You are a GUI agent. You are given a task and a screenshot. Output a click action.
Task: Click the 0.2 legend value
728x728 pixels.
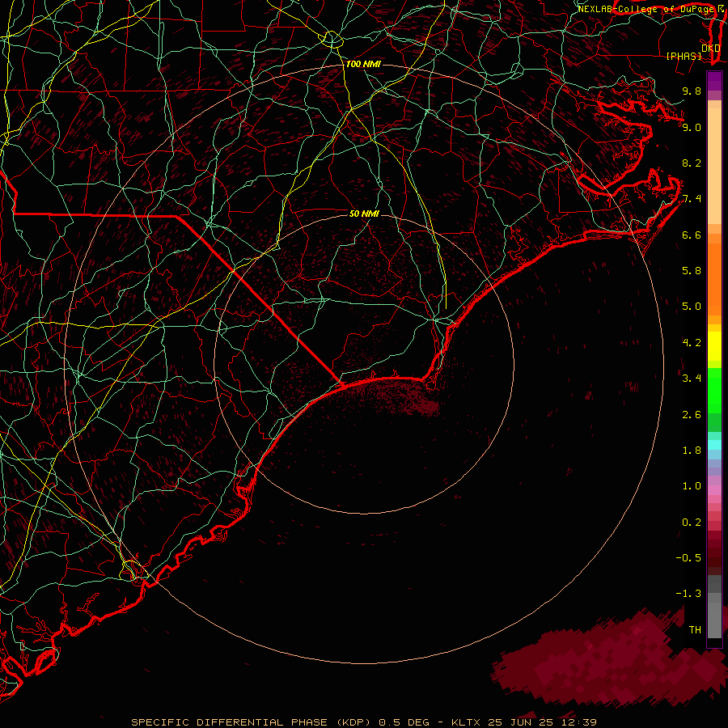pyautogui.click(x=692, y=523)
